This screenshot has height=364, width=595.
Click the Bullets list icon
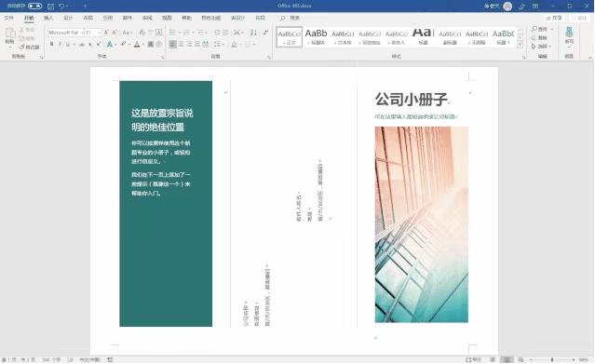click(x=172, y=33)
